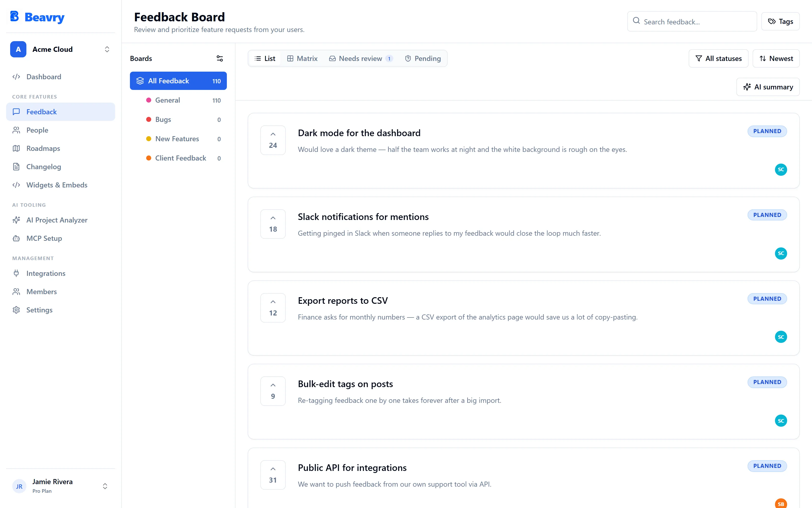
Task: Open 'Dark mode for the dashboard' post
Action: click(x=359, y=133)
